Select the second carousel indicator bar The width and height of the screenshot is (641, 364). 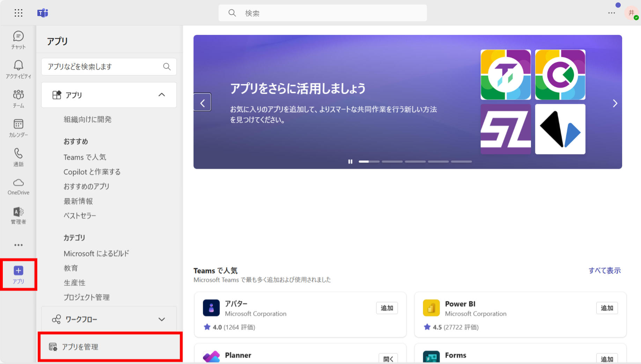pyautogui.click(x=392, y=161)
